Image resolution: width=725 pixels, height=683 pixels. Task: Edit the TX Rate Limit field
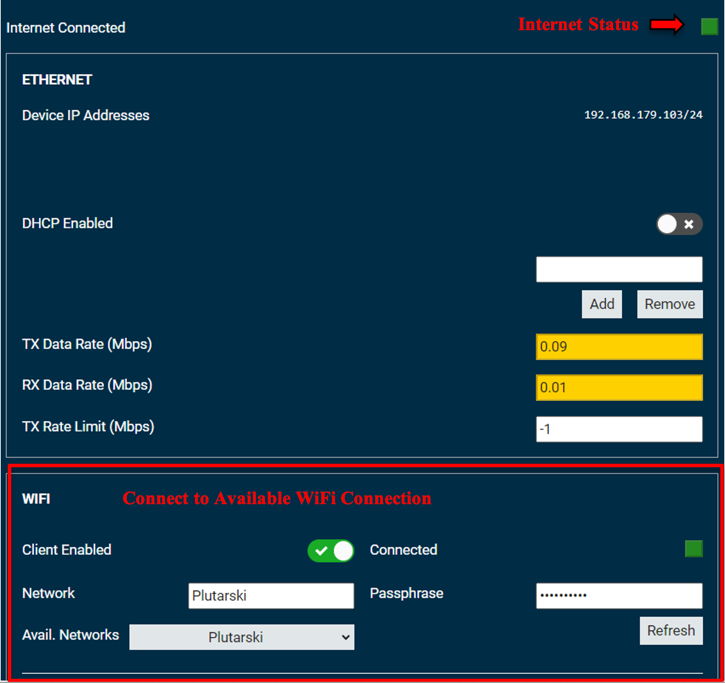(619, 429)
